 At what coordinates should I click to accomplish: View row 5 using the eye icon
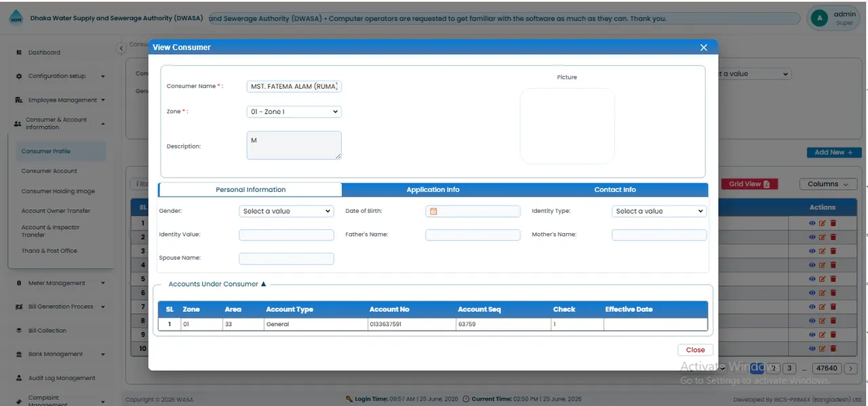(812, 279)
